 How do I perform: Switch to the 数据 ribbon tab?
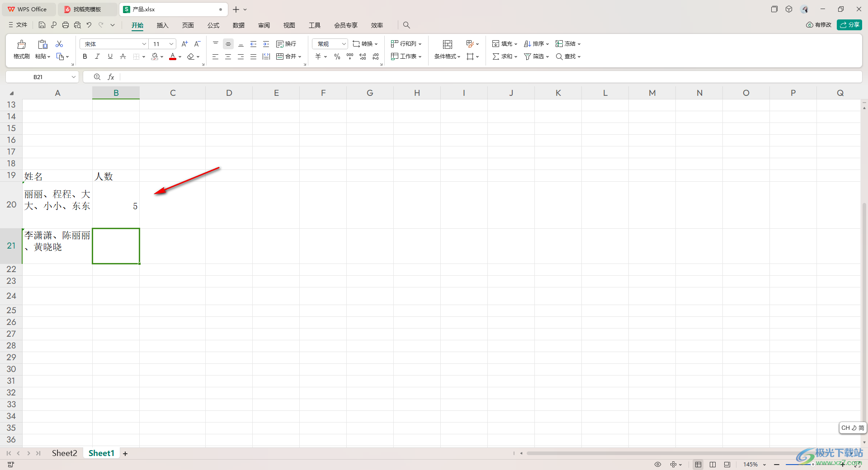click(238, 25)
